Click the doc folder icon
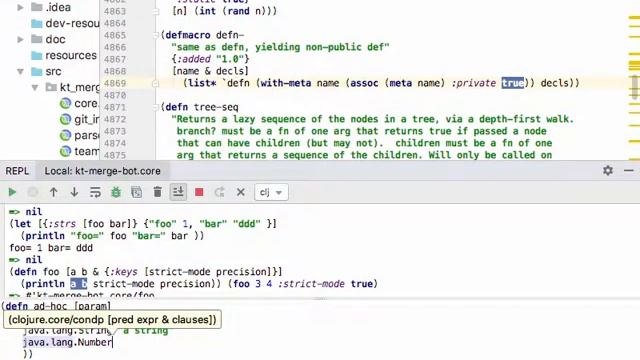The image size is (640, 360). pos(37,39)
